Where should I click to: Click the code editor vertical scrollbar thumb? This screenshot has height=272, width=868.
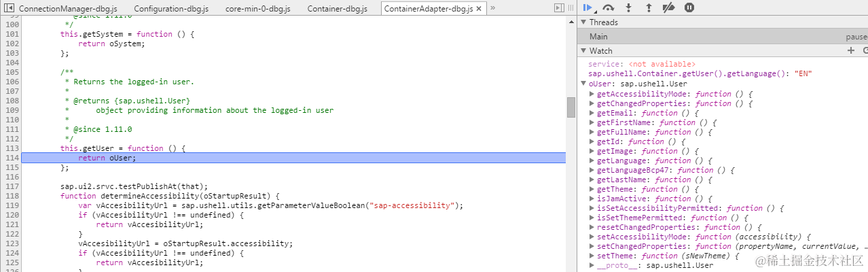point(571,107)
